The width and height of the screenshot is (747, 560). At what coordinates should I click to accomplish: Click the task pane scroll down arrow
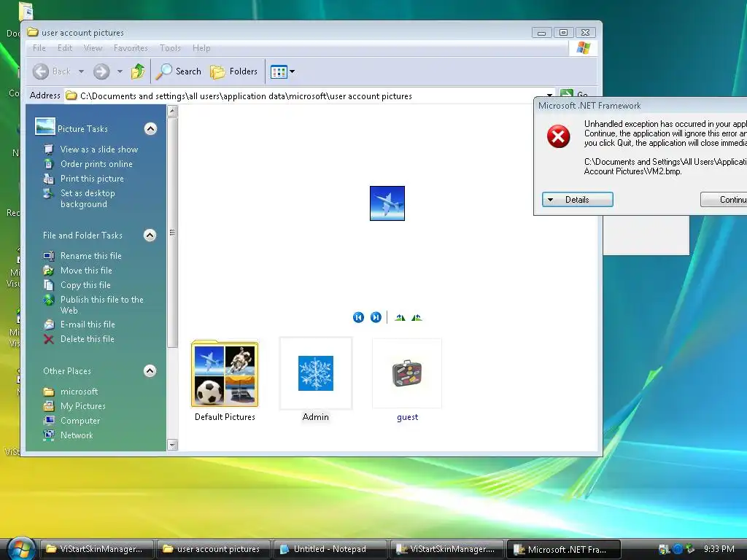(172, 446)
